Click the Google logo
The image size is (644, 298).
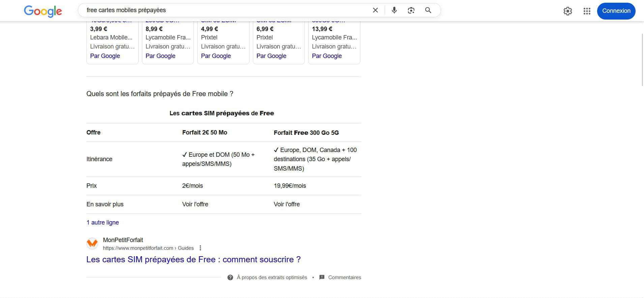(43, 11)
